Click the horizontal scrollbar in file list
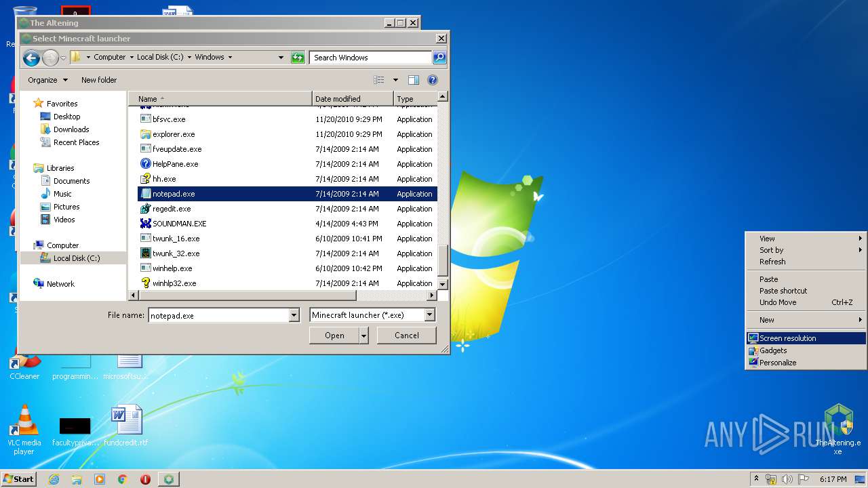The height and width of the screenshot is (488, 868). [248, 296]
